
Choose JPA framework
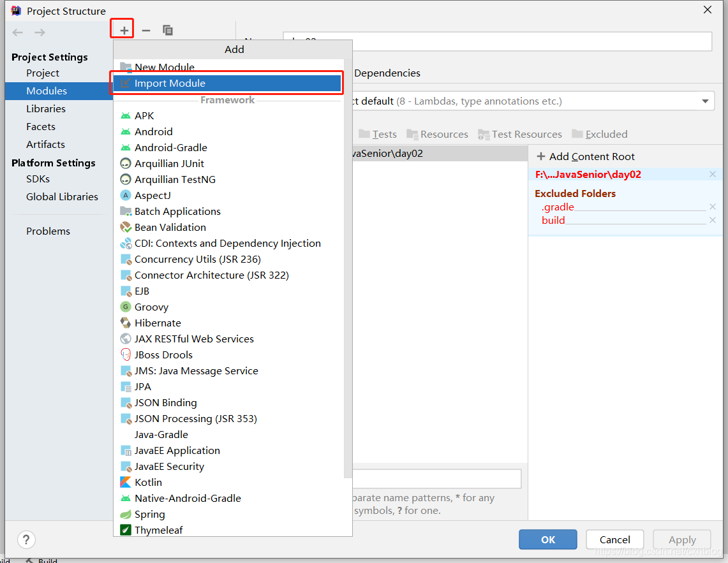pos(228,386)
